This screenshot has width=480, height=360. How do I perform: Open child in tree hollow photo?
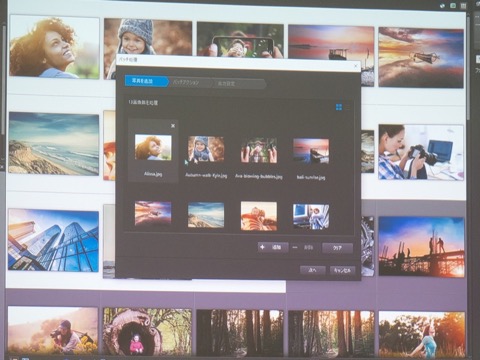(x=147, y=332)
